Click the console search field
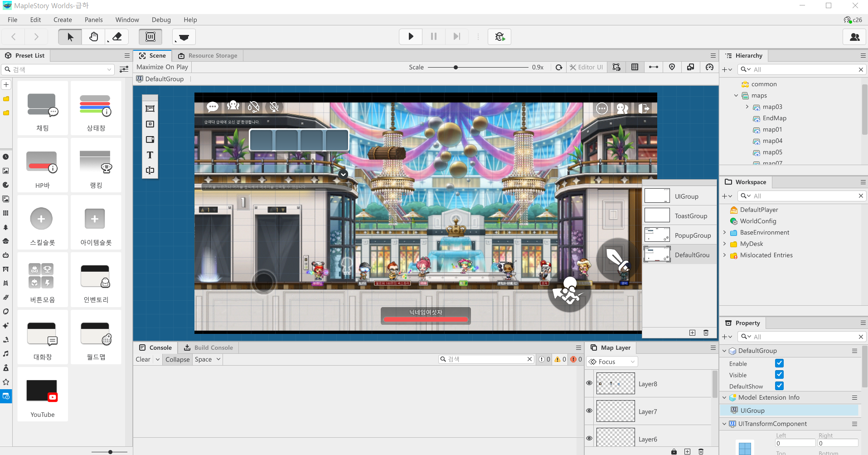This screenshot has width=868, height=455. tap(486, 359)
